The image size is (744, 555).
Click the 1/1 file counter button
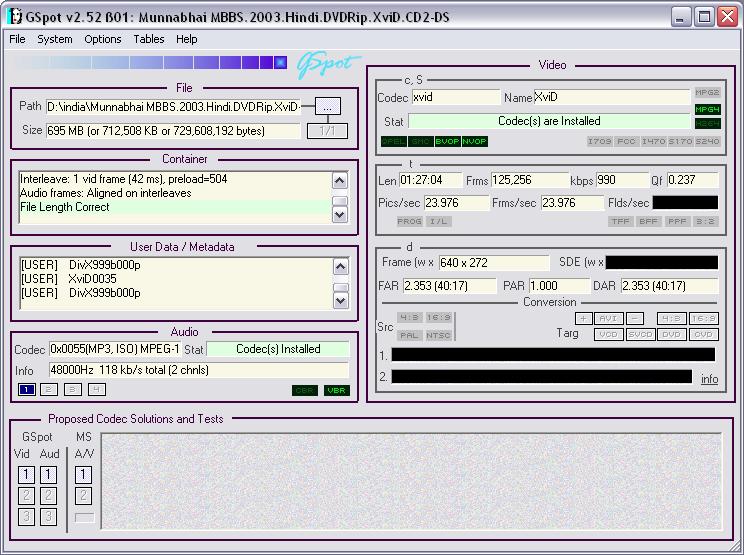327,131
